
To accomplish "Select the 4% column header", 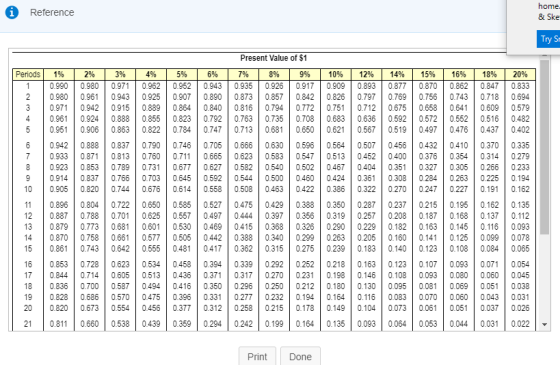I will point(151,74).
